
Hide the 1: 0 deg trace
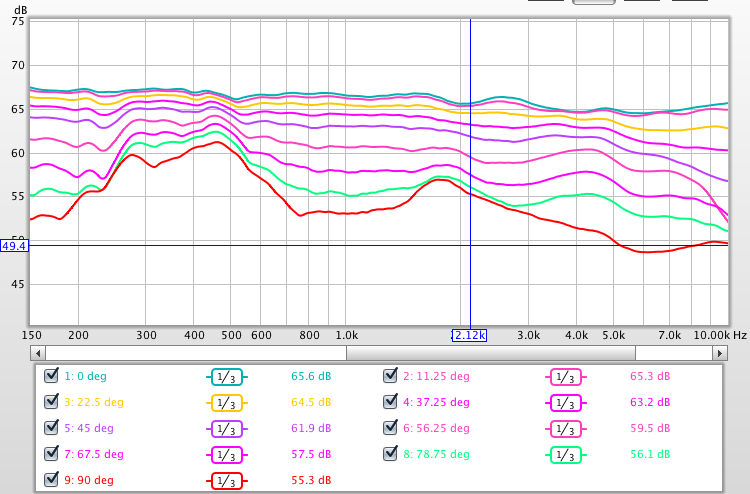[51, 377]
